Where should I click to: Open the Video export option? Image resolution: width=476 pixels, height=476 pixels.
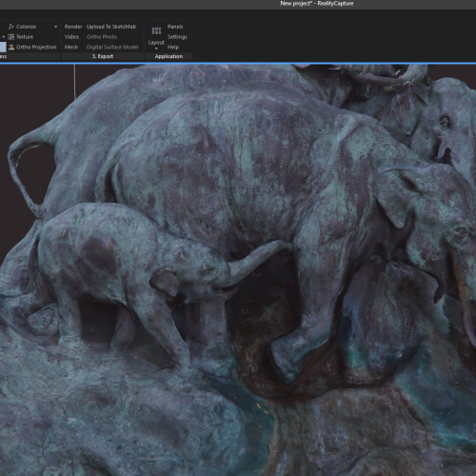point(71,37)
